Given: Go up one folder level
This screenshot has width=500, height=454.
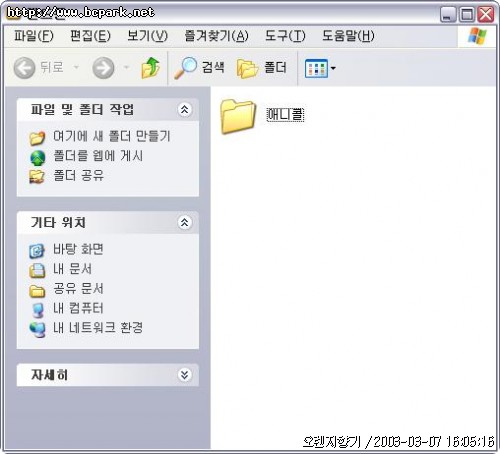Looking at the screenshot, I should [151, 68].
